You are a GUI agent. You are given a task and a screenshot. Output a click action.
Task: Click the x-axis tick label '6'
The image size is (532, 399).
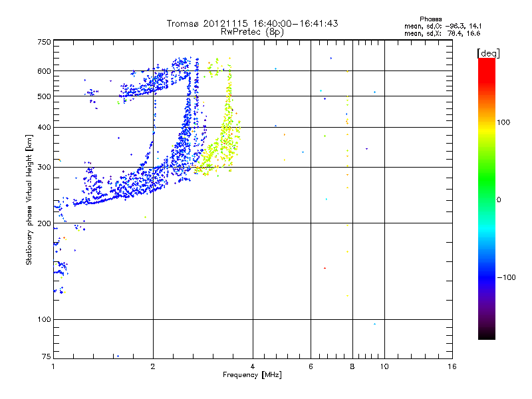point(311,366)
